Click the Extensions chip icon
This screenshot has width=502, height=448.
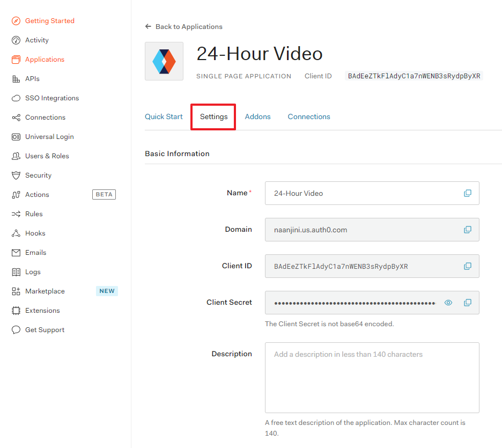pos(16,311)
